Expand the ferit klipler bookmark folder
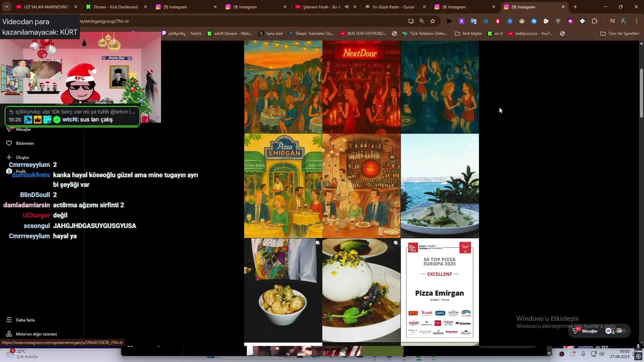Viewport: 644px width, 362px height. tap(468, 34)
